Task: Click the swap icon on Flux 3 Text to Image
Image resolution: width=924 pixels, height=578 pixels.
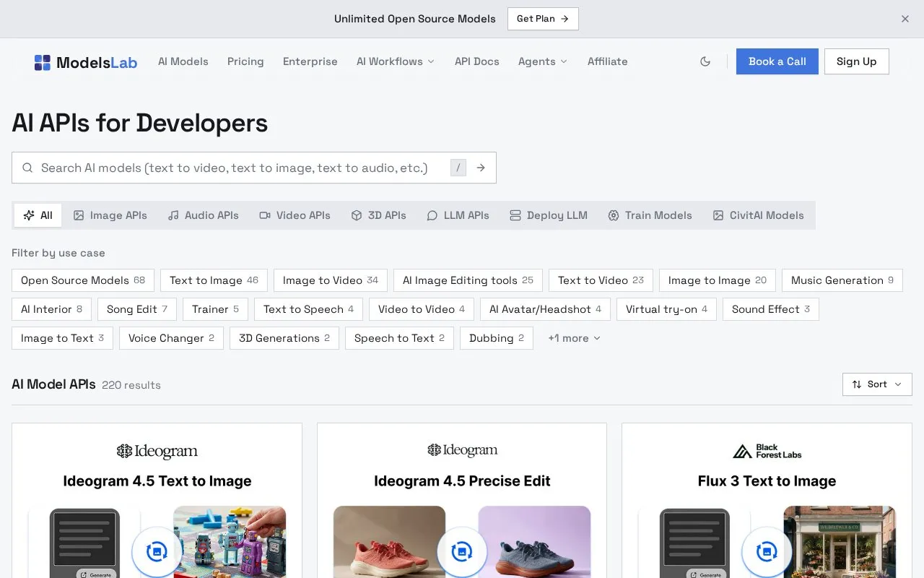Action: click(767, 552)
